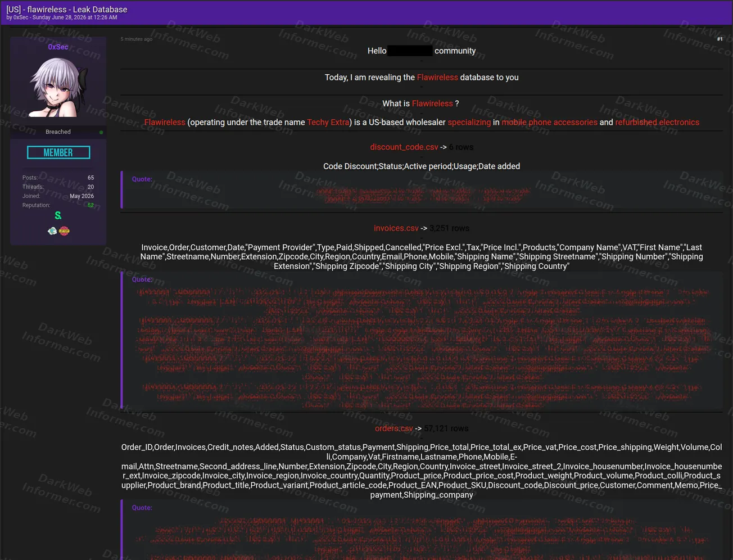Click 'Flawireless' in the 'Today, I am revealing' line
Image resolution: width=733 pixels, height=560 pixels.
[x=437, y=77]
